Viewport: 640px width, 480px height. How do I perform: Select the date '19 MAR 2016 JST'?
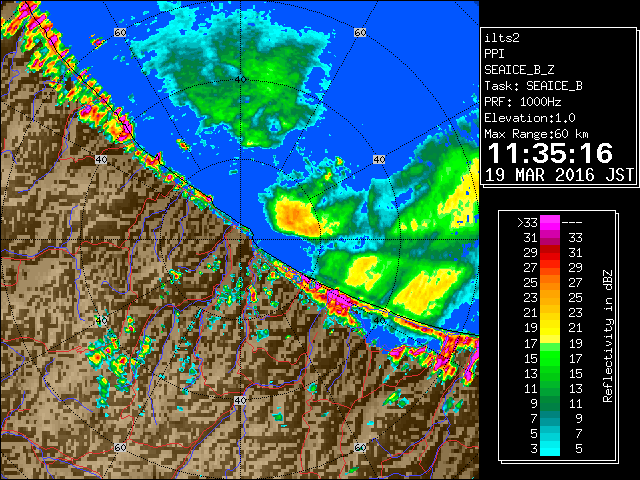point(559,175)
